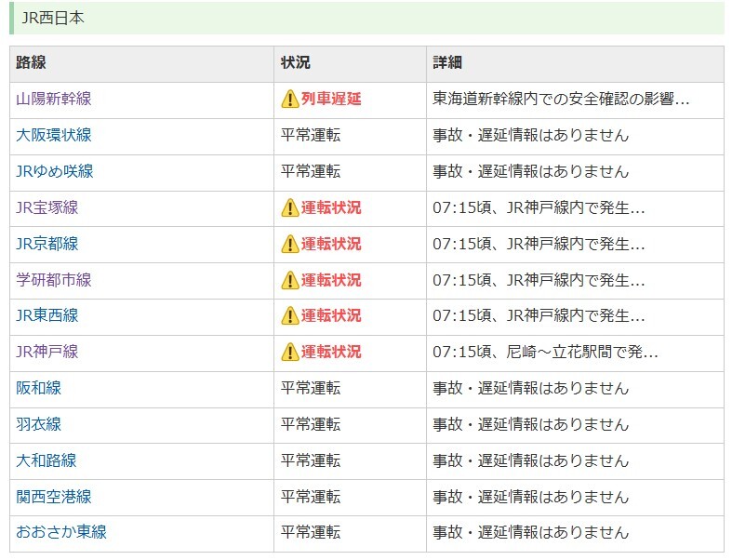Open the JR神戸線 line link
Screen dimensions: 732x560
(x=47, y=353)
